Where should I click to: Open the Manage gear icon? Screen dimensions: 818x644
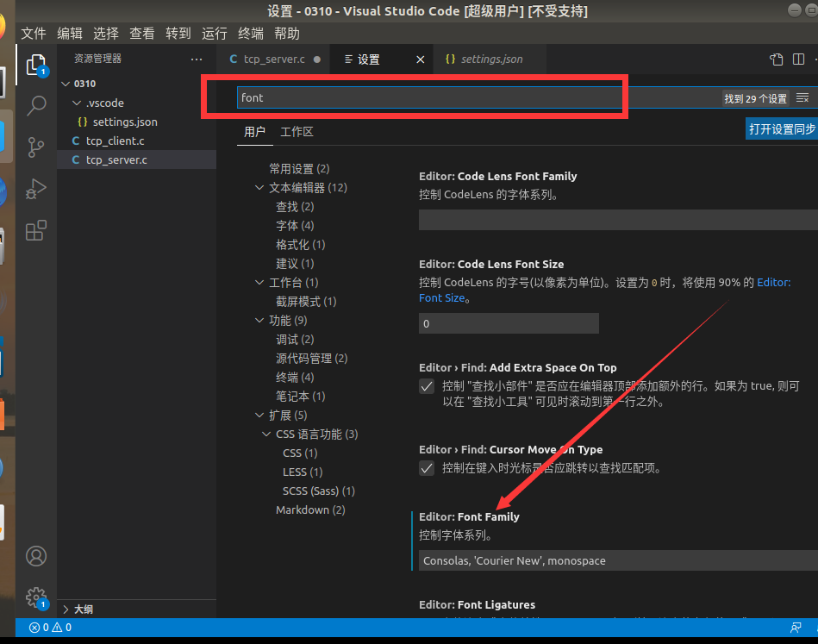point(36,597)
